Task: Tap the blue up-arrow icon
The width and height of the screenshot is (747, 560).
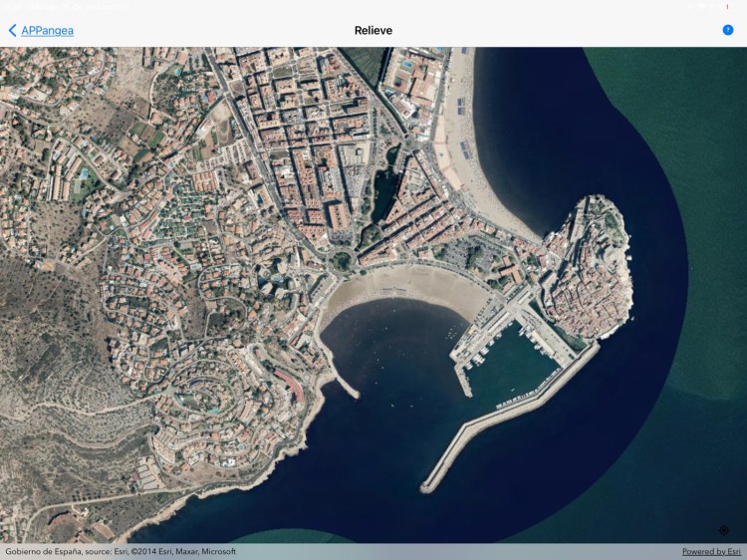Action: pyautogui.click(x=728, y=30)
